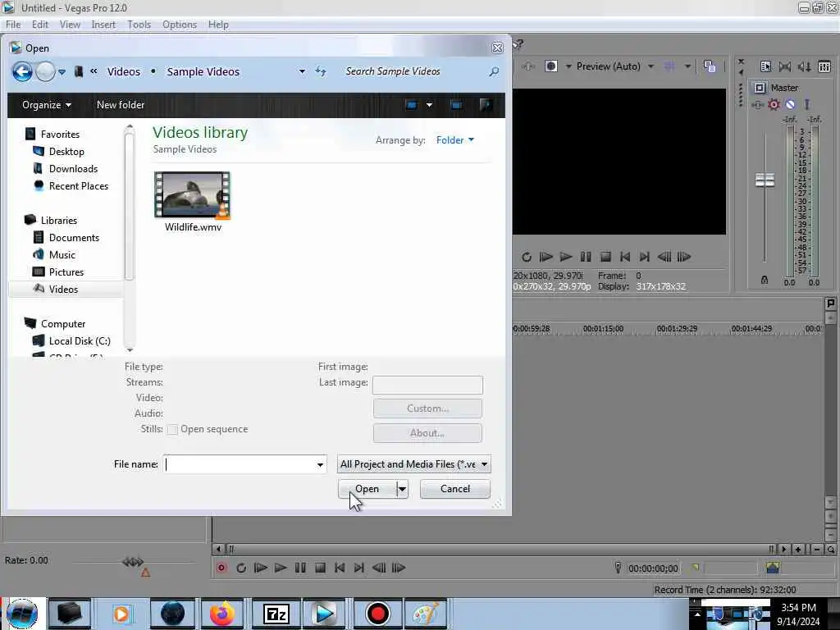Check the Open sequence checkbox
The image size is (840, 630).
pos(172,430)
